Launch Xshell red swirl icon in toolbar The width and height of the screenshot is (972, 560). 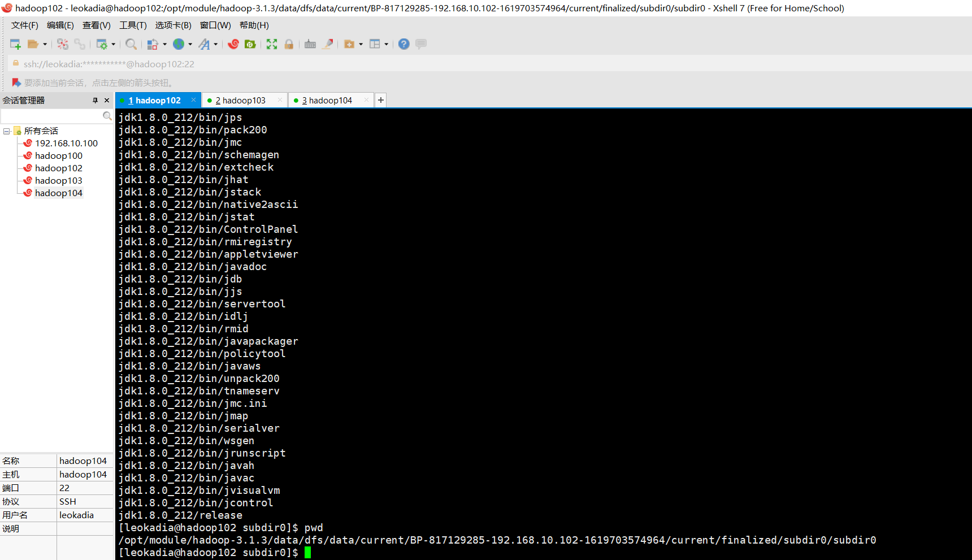click(233, 44)
